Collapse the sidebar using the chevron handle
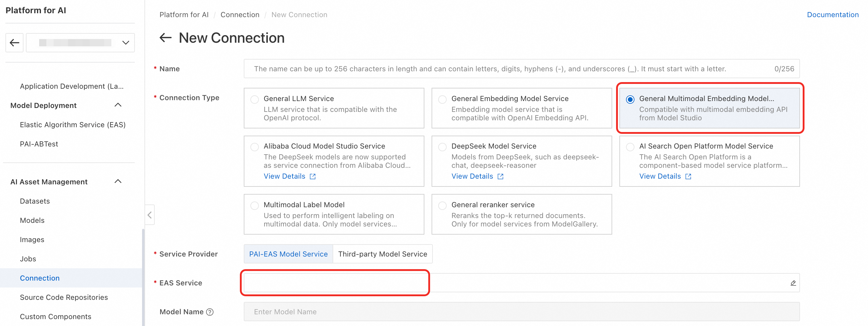 click(150, 215)
